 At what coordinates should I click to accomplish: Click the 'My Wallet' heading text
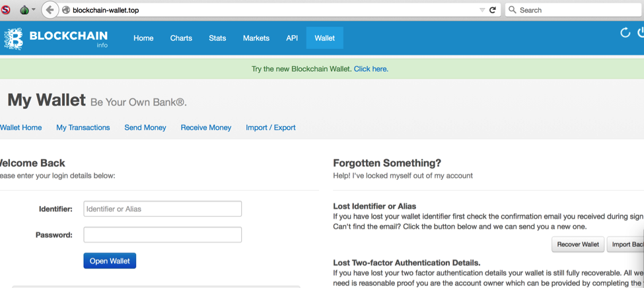[46, 100]
